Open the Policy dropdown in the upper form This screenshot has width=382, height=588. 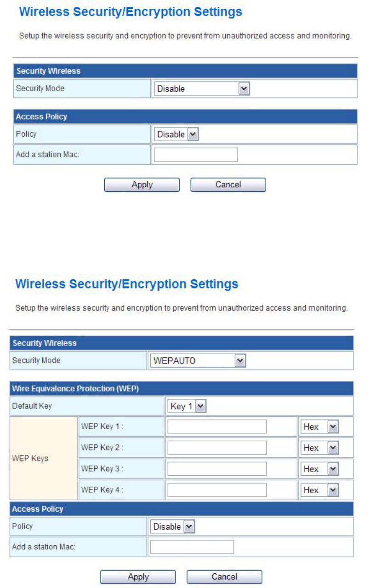[176, 134]
